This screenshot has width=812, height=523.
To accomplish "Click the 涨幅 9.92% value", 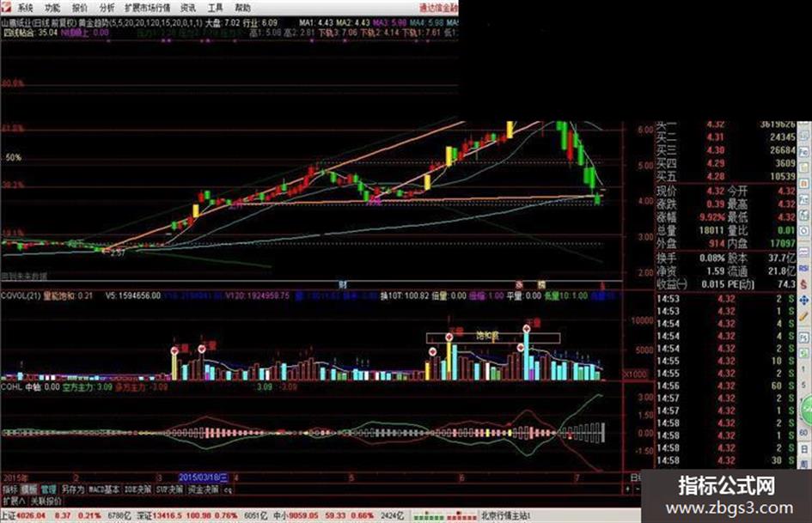I will click(712, 217).
